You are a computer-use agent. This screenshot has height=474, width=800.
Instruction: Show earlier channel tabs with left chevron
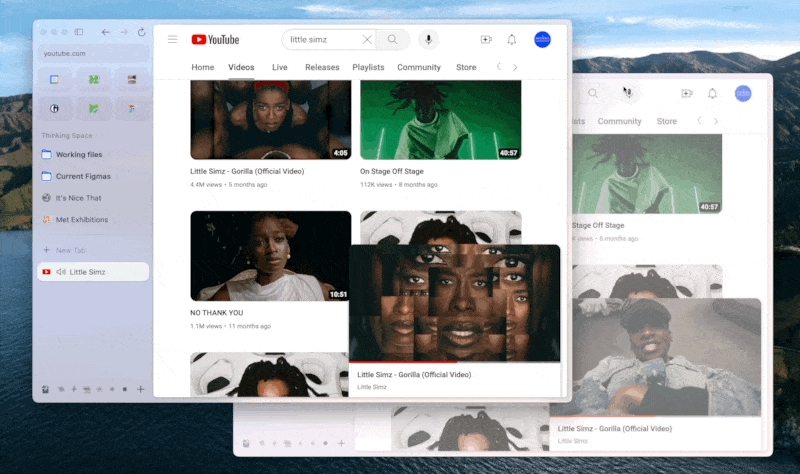pyautogui.click(x=499, y=67)
